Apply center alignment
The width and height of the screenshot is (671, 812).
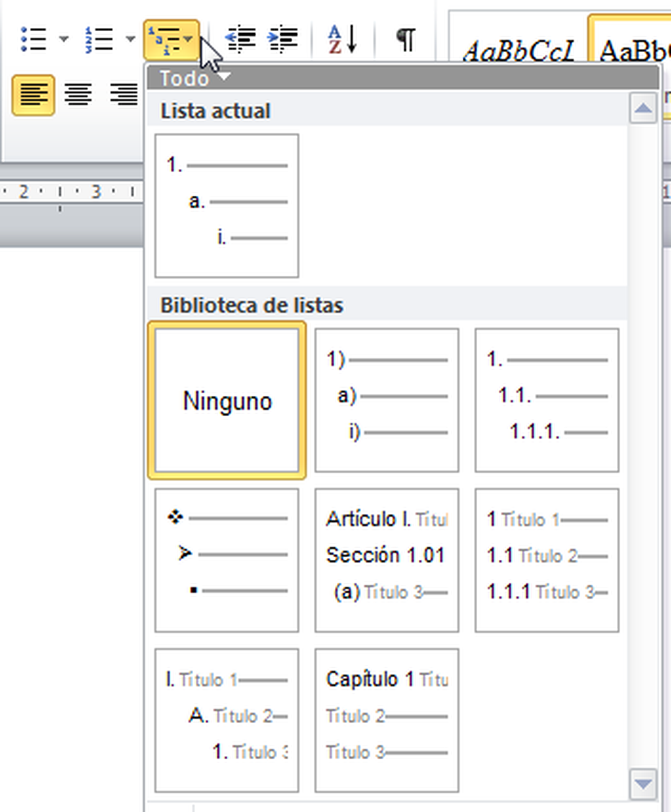coord(78,94)
